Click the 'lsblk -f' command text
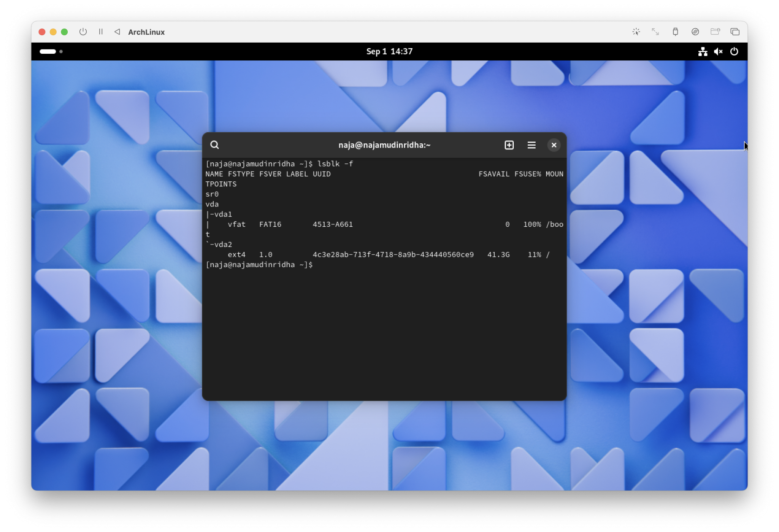The width and height of the screenshot is (779, 532). point(335,164)
